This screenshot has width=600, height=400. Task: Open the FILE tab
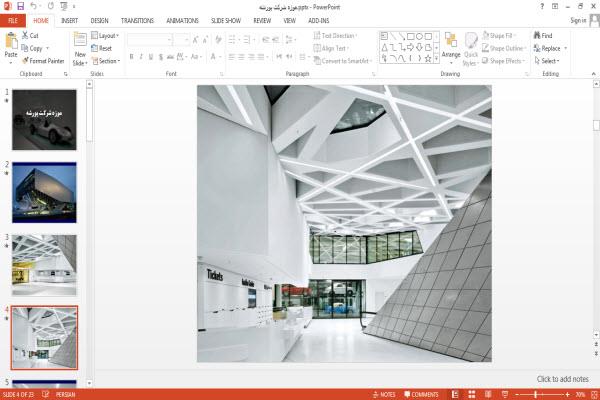[x=13, y=21]
